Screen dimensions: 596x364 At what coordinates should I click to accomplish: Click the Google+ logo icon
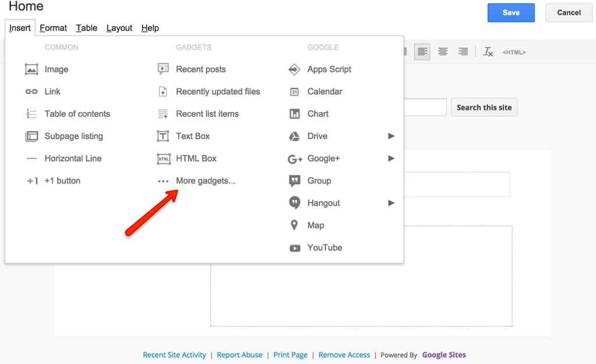(295, 159)
